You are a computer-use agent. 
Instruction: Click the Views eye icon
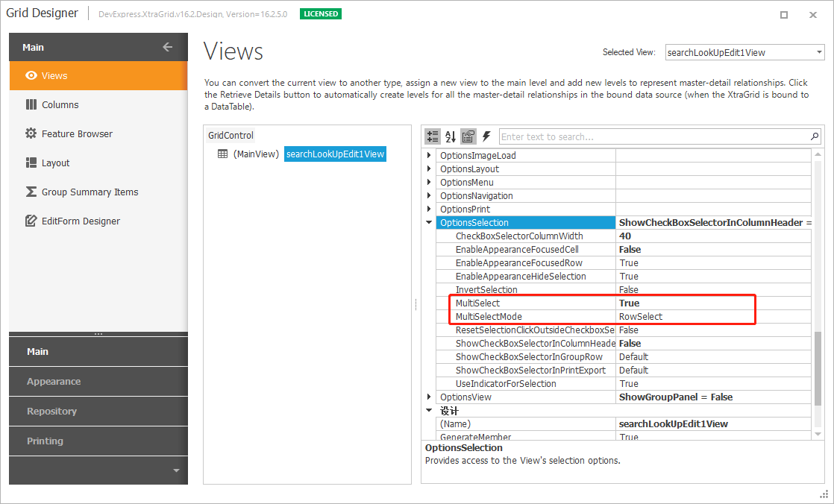point(31,75)
